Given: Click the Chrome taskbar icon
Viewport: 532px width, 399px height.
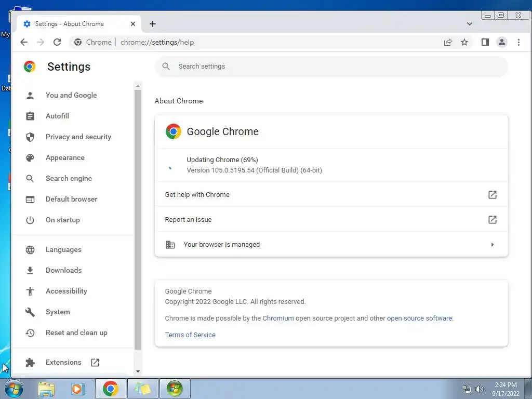Looking at the screenshot, I should [x=110, y=389].
